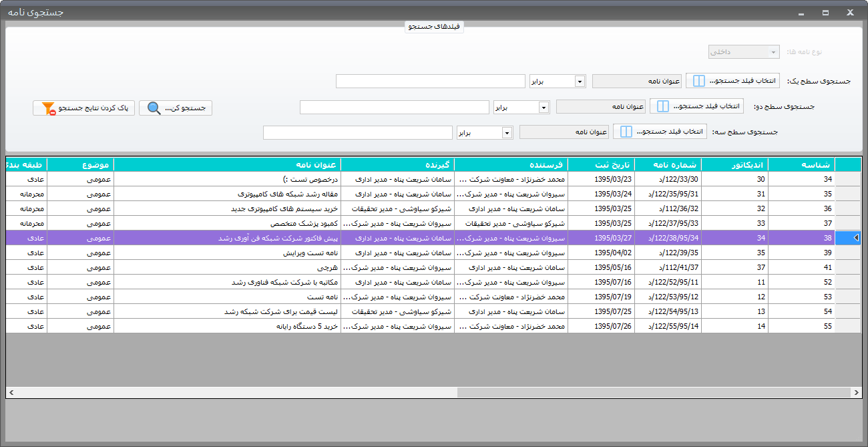Click the row indicator arrow of the selected row
Image resolution: width=868 pixels, height=447 pixels.
click(x=856, y=237)
